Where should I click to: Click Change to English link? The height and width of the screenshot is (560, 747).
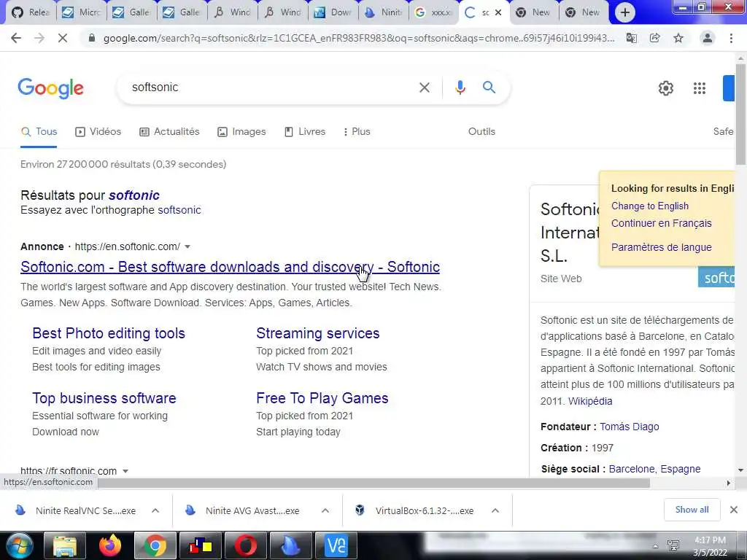coord(650,206)
